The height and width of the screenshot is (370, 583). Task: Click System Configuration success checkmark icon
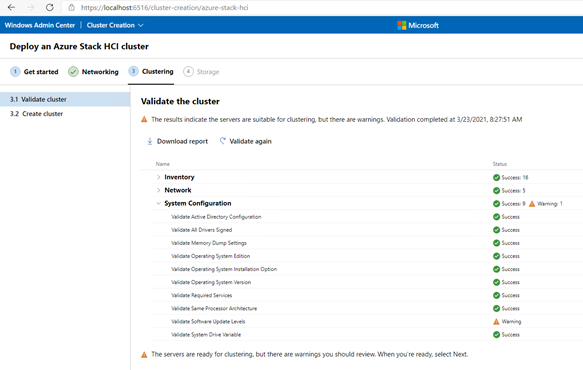pyautogui.click(x=496, y=203)
